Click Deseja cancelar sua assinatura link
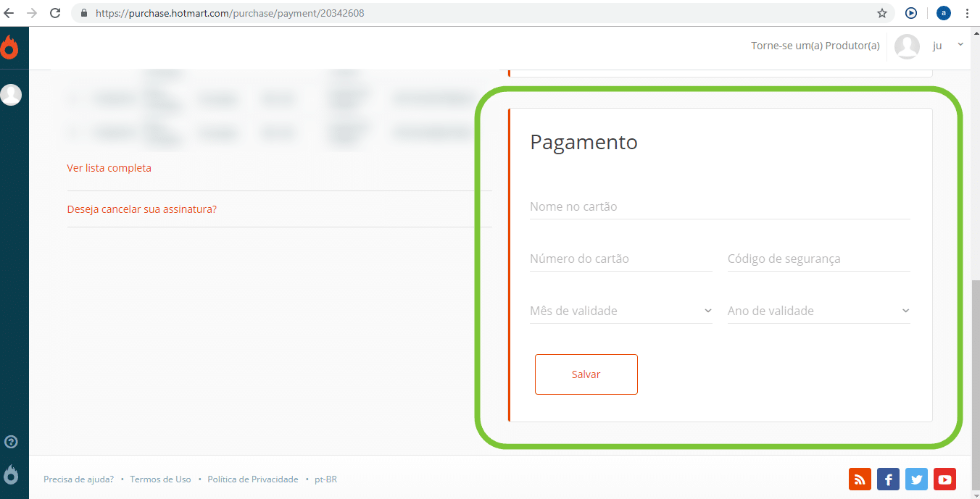 pos(142,209)
